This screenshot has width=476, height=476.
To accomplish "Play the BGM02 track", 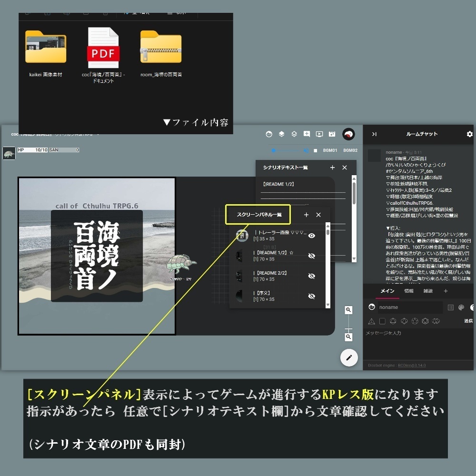I will coord(350,150).
